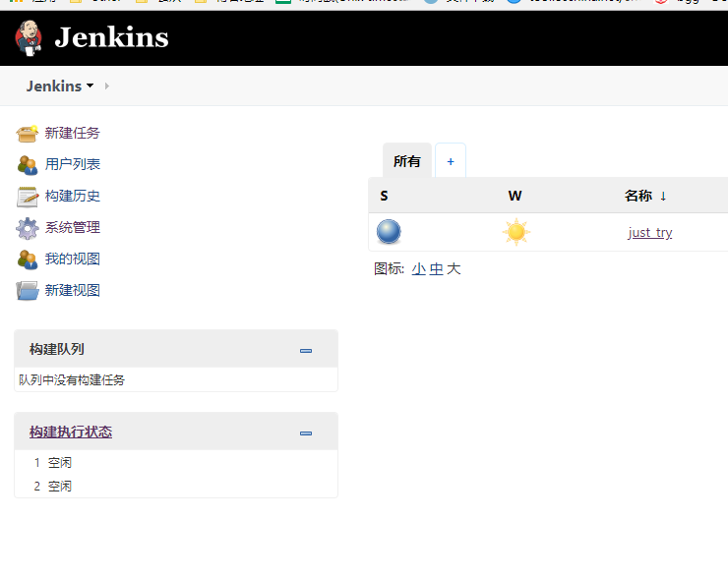Image resolution: width=728 pixels, height=577 pixels.
Task: Click the breadcrumb separator chevron
Action: coord(107,86)
